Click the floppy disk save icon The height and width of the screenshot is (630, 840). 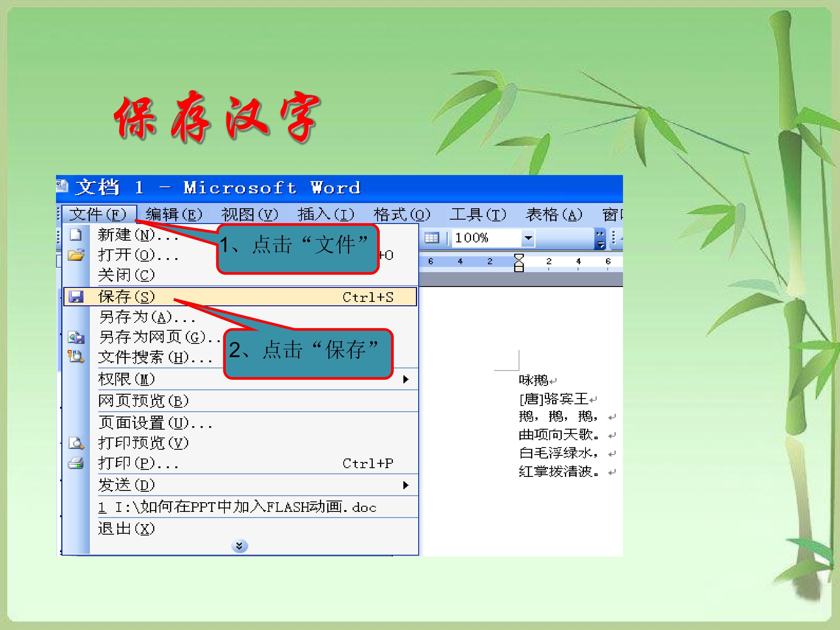pyautogui.click(x=76, y=297)
